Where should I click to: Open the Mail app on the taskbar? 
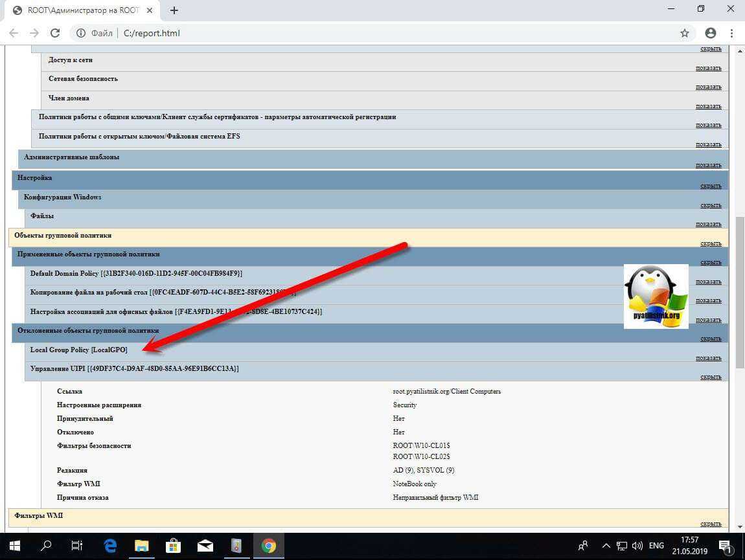click(205, 545)
